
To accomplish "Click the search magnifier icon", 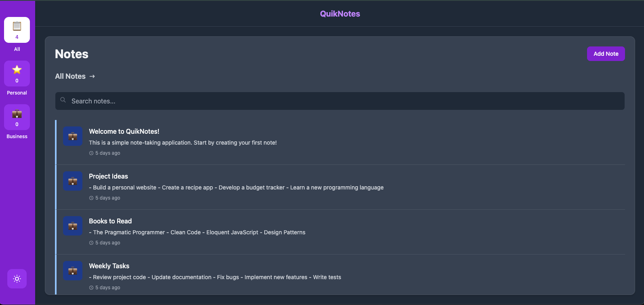I will coord(63,100).
